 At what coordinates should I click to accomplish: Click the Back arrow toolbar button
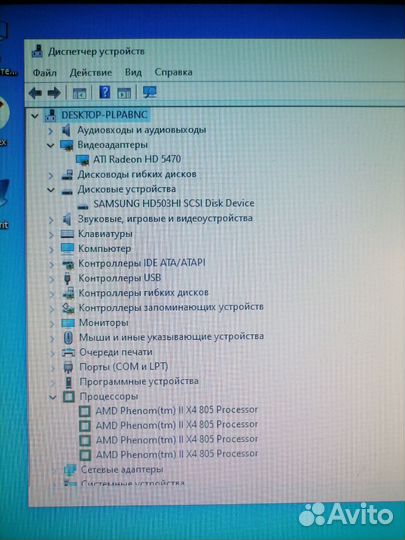(35, 93)
